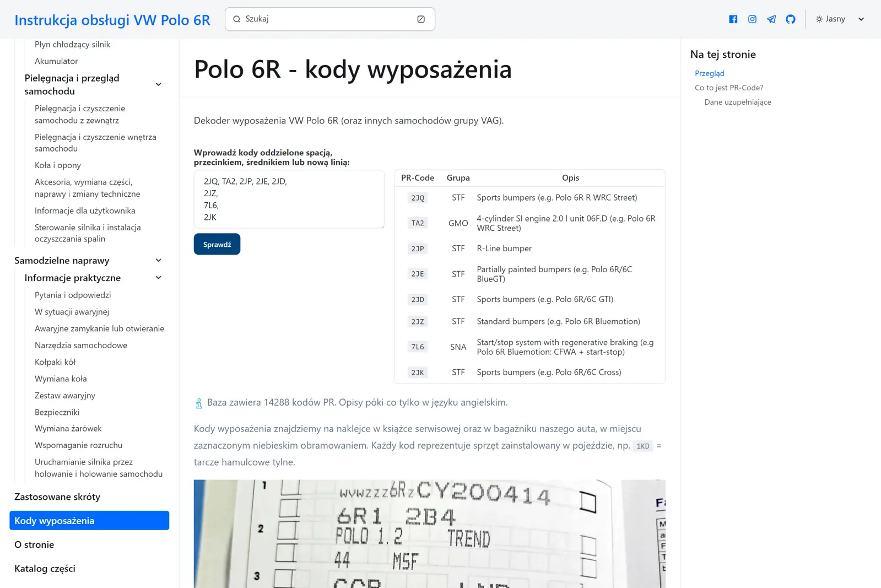This screenshot has width=881, height=588.
Task: Click Standard bumpers Bluemotion description
Action: (x=559, y=321)
